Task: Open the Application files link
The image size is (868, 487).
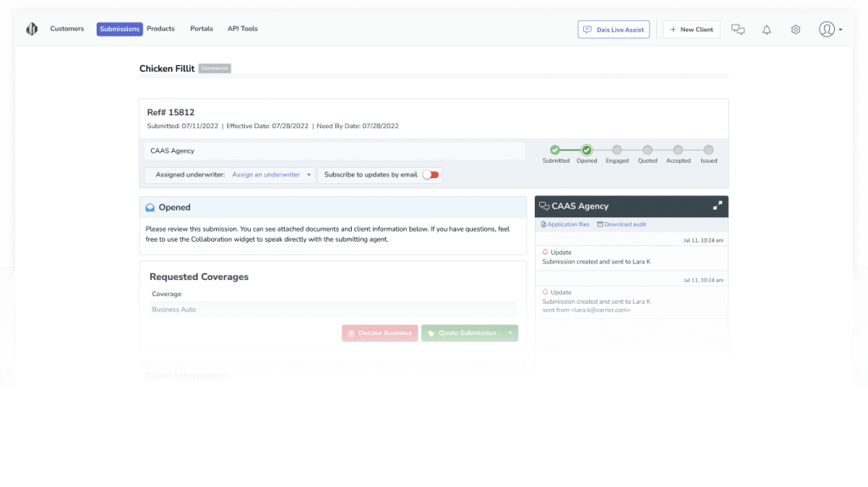Action: click(565, 225)
